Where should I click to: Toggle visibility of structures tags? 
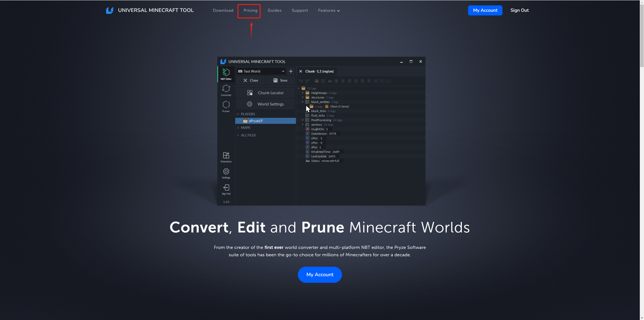click(x=303, y=97)
